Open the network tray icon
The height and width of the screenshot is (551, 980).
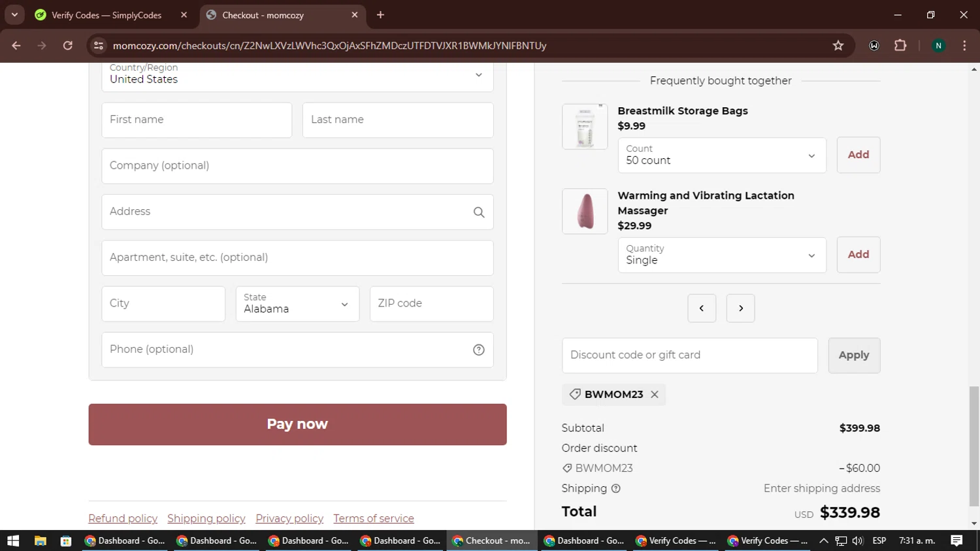(841, 541)
